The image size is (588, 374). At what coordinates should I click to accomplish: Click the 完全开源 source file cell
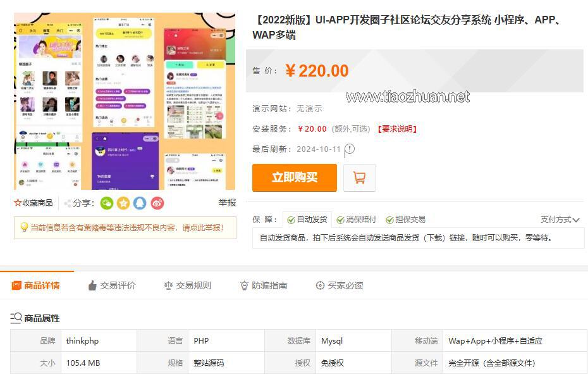point(515,363)
